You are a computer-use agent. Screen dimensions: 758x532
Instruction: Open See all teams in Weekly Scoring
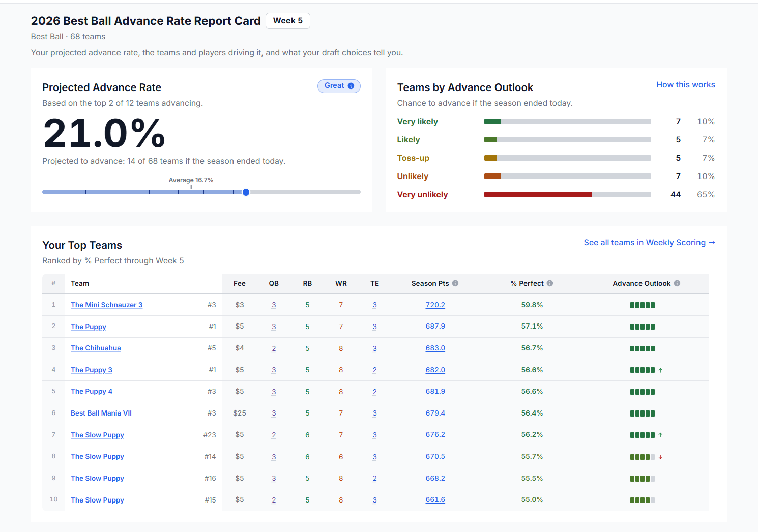(650, 243)
